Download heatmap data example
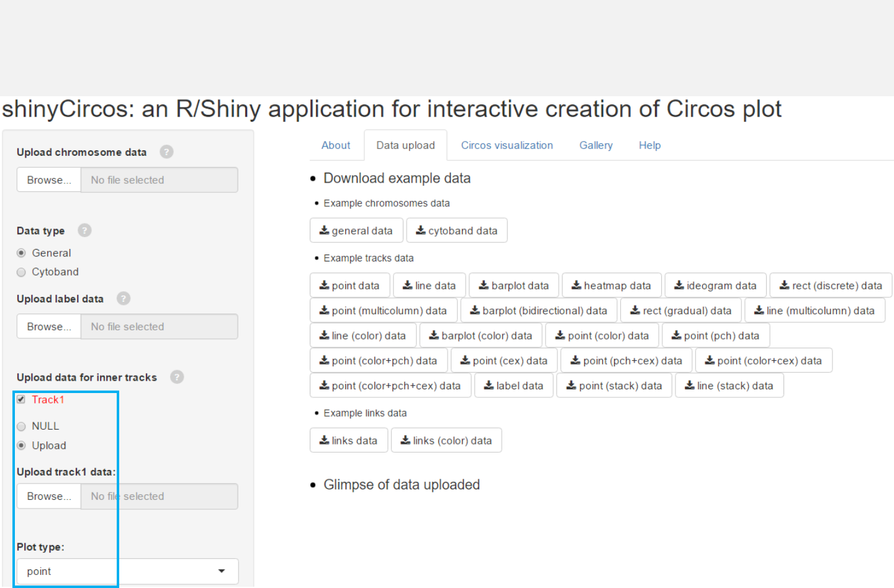Screen dimensions: 894x588 pos(612,286)
